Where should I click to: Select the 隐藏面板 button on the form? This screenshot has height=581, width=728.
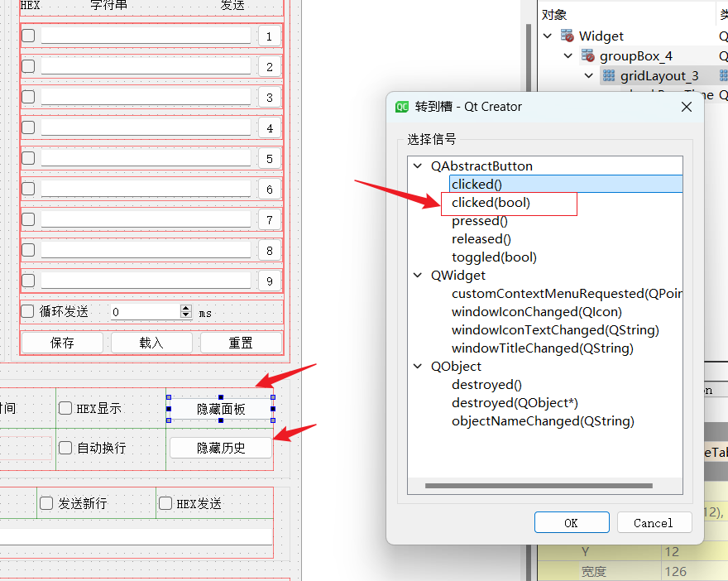coord(221,409)
